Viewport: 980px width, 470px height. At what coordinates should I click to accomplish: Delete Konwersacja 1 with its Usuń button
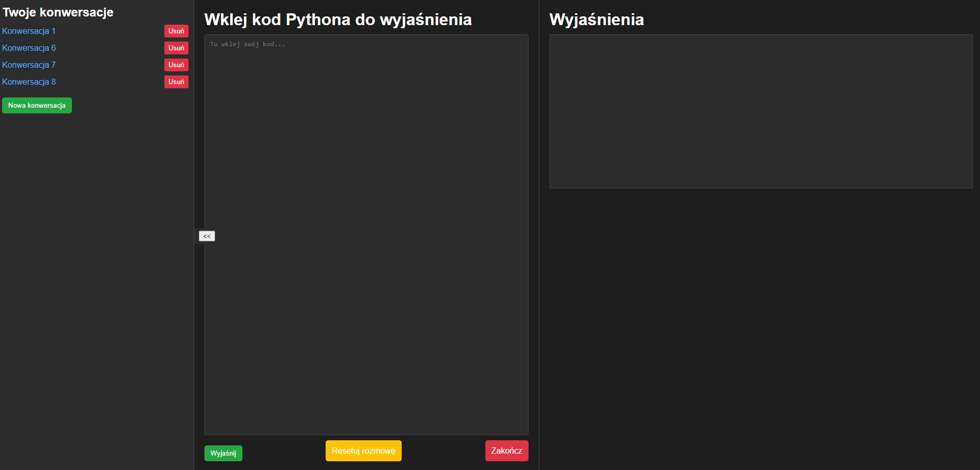[x=176, y=31]
